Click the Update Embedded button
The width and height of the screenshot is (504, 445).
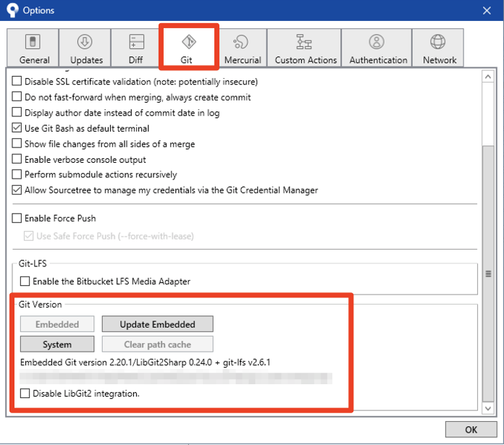pyautogui.click(x=158, y=324)
